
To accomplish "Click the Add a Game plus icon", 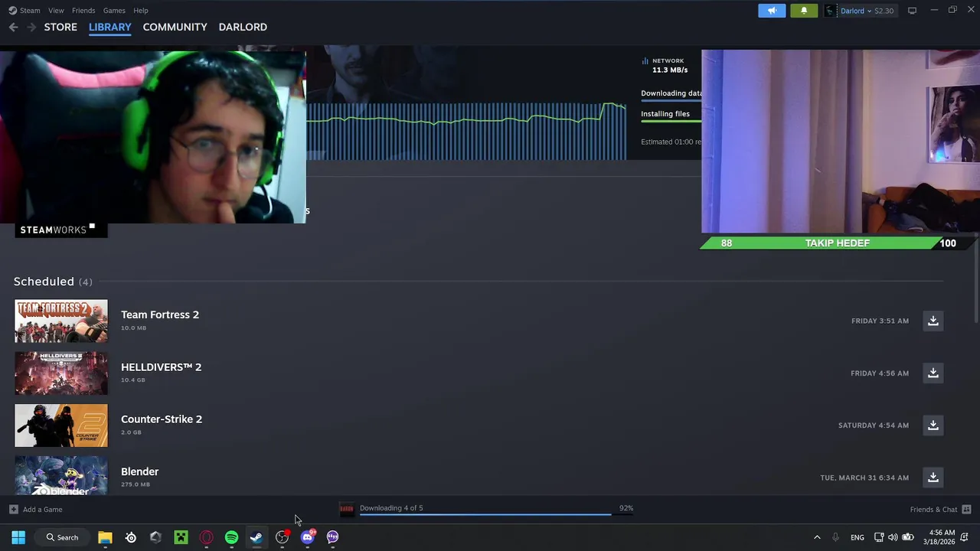I will pyautogui.click(x=14, y=510).
